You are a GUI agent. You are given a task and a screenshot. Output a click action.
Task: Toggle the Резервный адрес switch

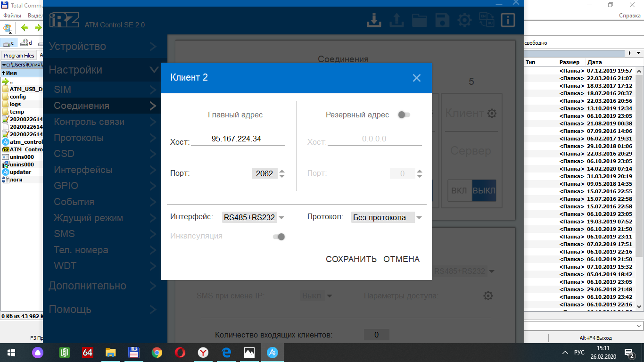click(404, 115)
